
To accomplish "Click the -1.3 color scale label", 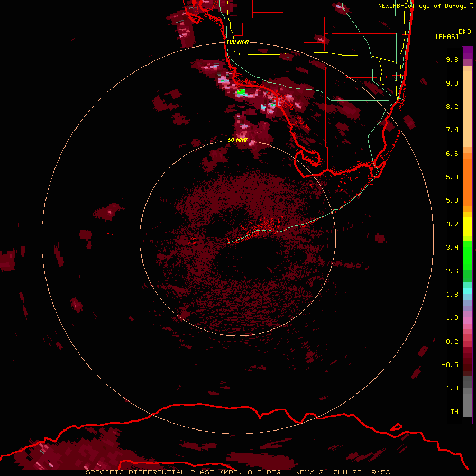I will coord(450,388).
